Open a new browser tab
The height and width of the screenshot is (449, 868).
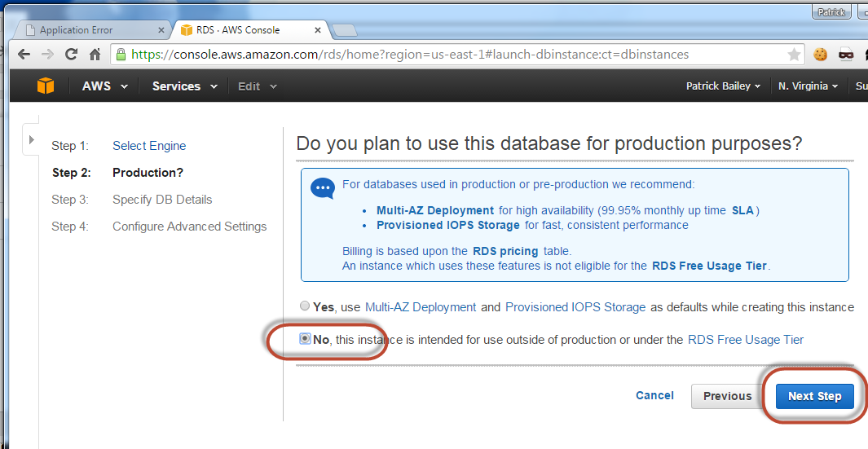point(344,30)
